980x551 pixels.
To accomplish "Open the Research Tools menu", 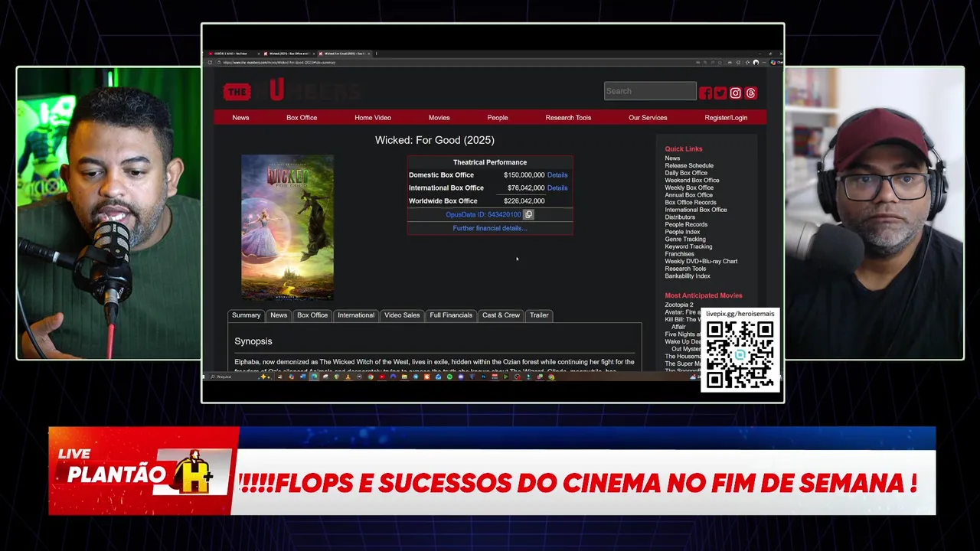I will [568, 118].
